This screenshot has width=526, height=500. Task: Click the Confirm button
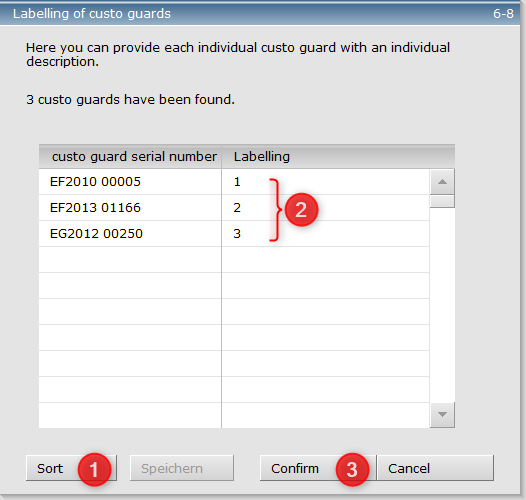[x=318, y=468]
